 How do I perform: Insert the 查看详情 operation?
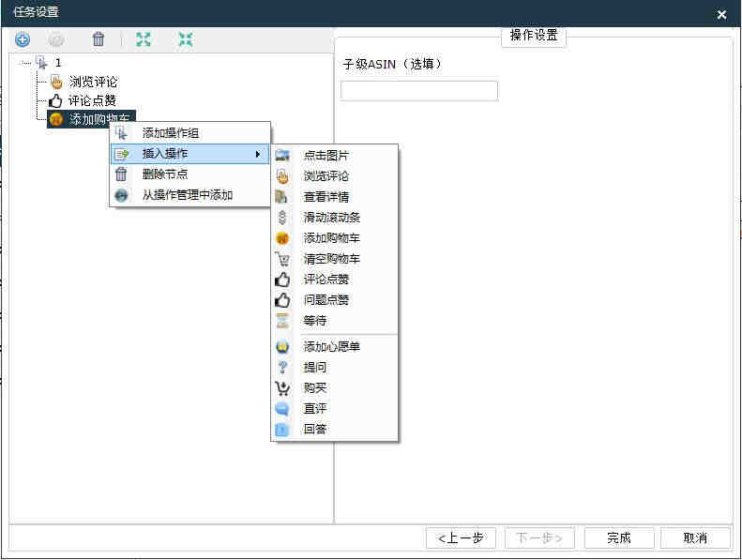tap(334, 196)
